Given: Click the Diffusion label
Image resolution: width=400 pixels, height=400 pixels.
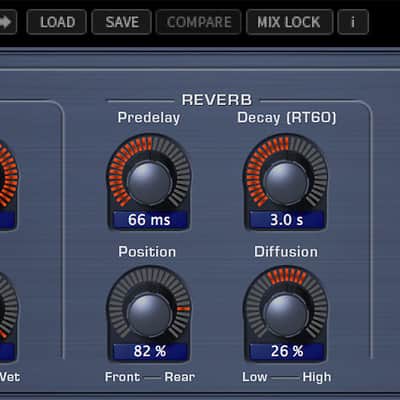Looking at the screenshot, I should point(286,252).
